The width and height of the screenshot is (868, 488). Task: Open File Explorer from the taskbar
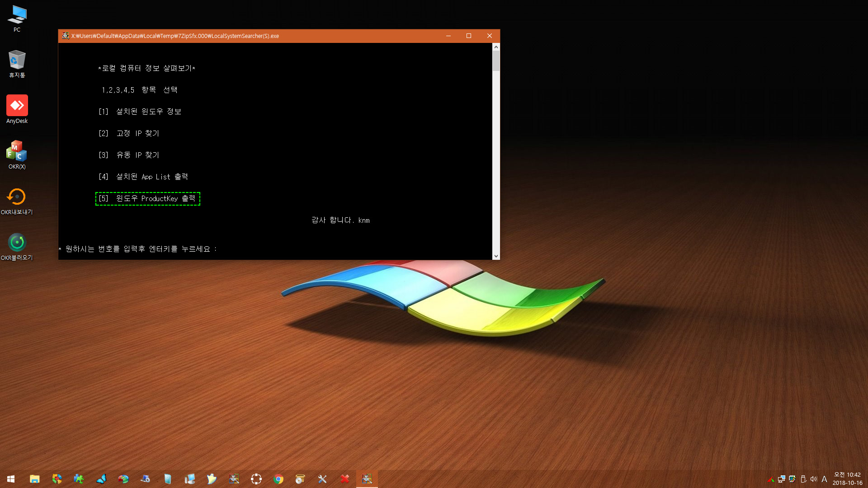tap(34, 479)
